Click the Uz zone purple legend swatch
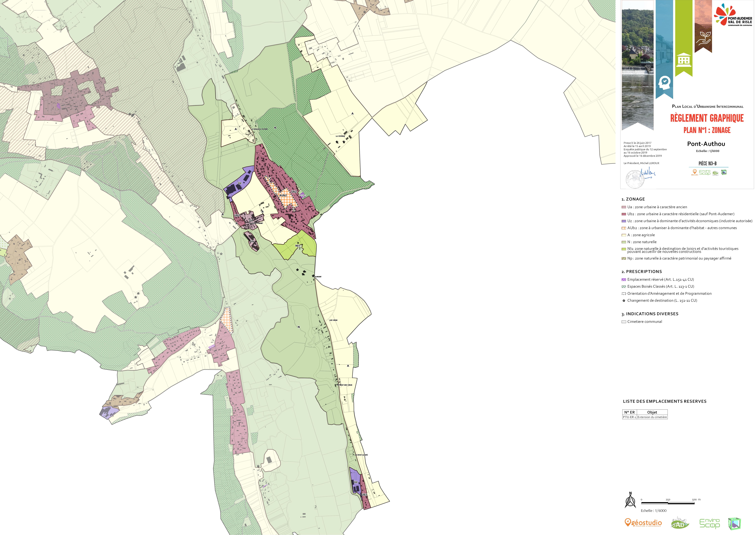The height and width of the screenshot is (535, 756). [x=624, y=221]
